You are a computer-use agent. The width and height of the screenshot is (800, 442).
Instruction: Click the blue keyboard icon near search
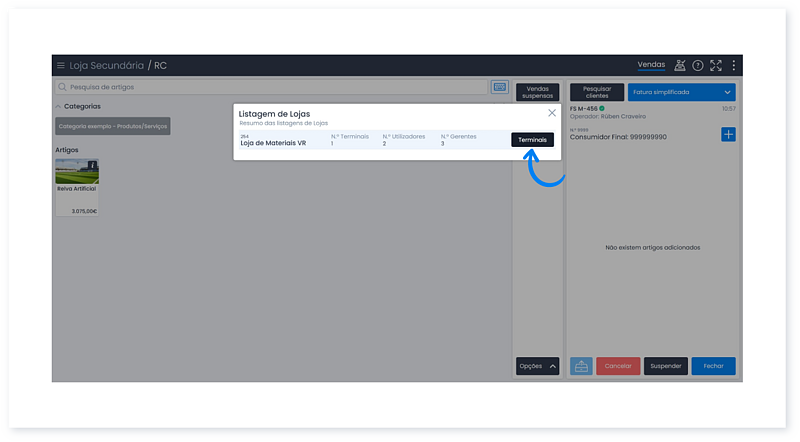tap(500, 87)
